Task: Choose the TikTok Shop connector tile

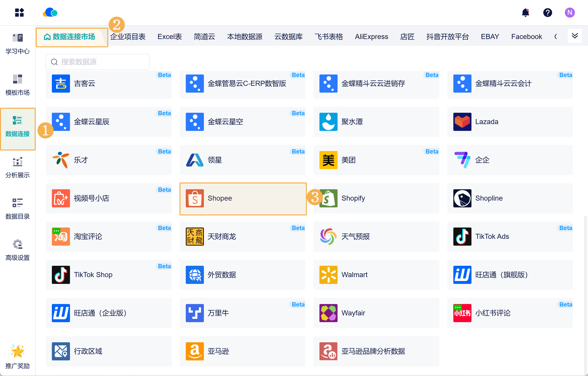Action: [x=108, y=275]
